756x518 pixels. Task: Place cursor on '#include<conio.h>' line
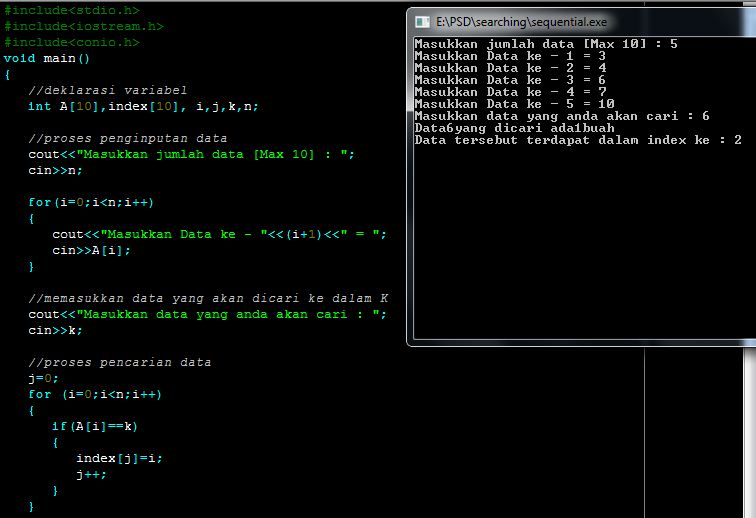click(x=72, y=42)
